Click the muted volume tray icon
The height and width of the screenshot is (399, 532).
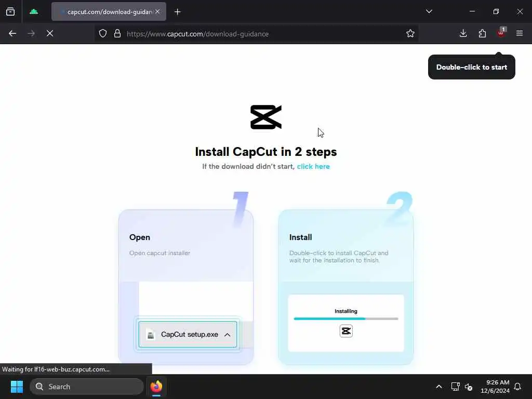[x=469, y=387]
